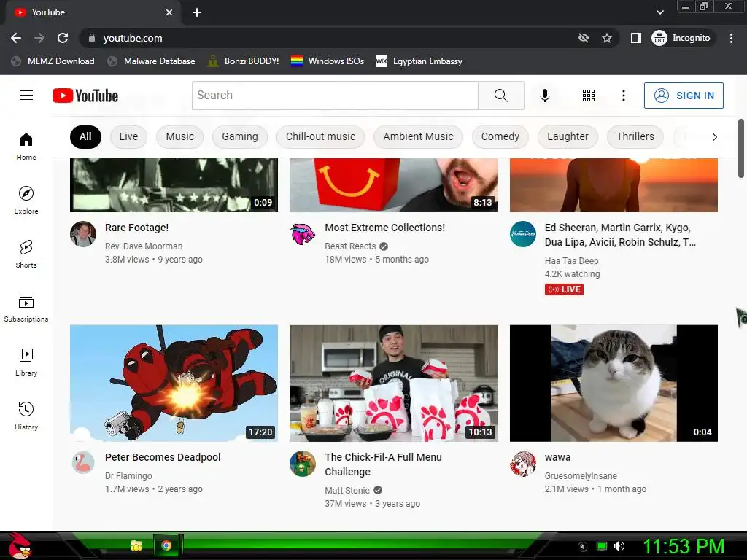Open the Windows ISOs bookmark
Screen dimensions: 747x560
coord(328,61)
